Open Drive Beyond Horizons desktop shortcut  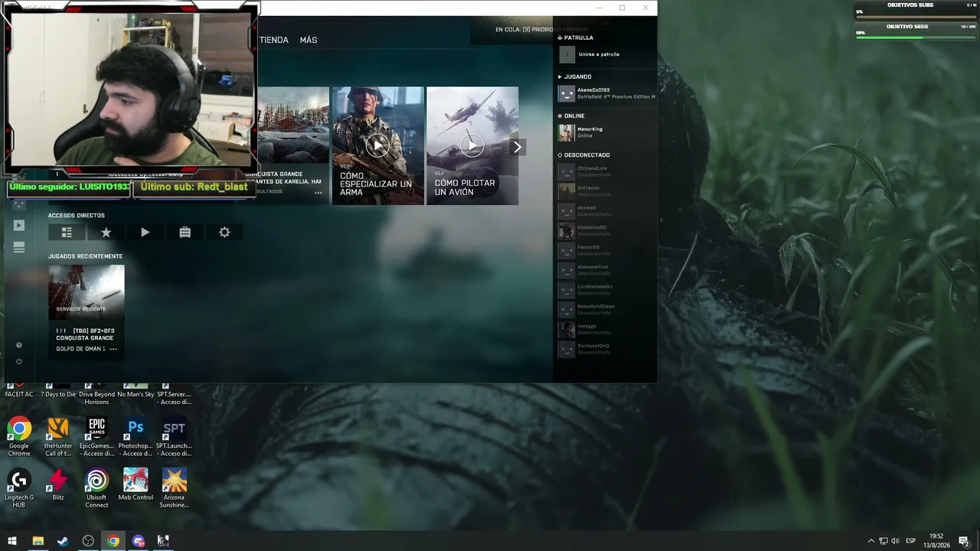tap(96, 394)
